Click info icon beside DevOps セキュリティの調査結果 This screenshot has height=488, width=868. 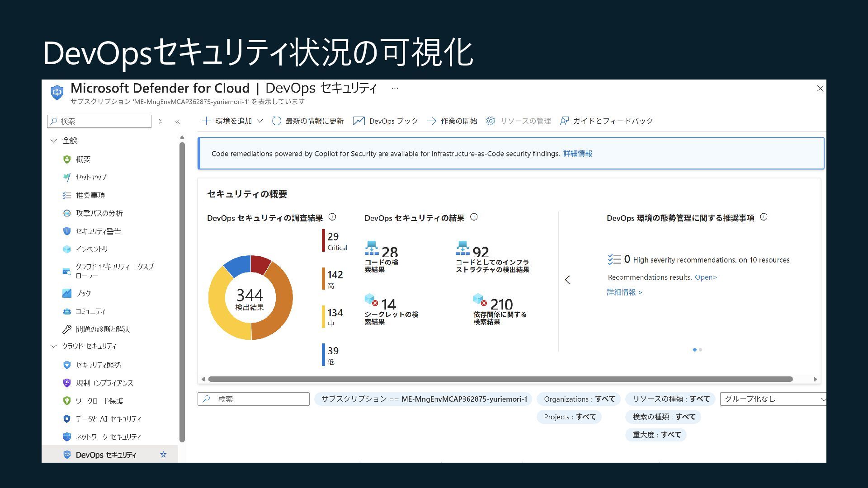332,217
